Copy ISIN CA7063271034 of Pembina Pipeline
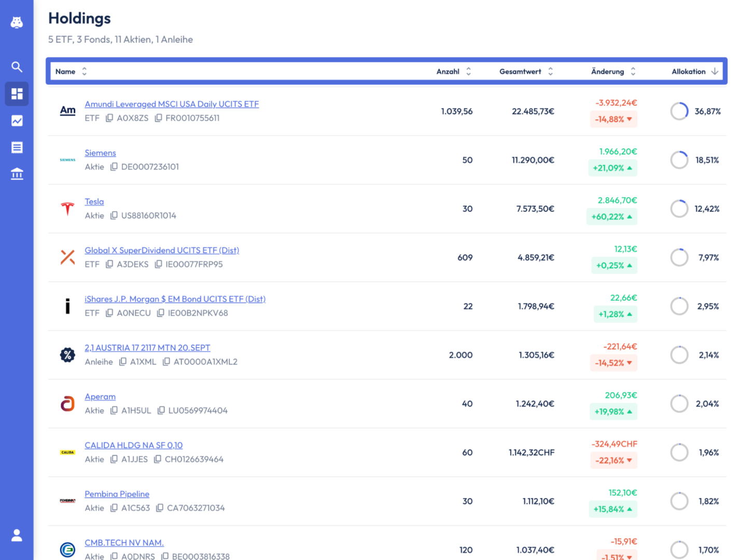 (x=160, y=508)
